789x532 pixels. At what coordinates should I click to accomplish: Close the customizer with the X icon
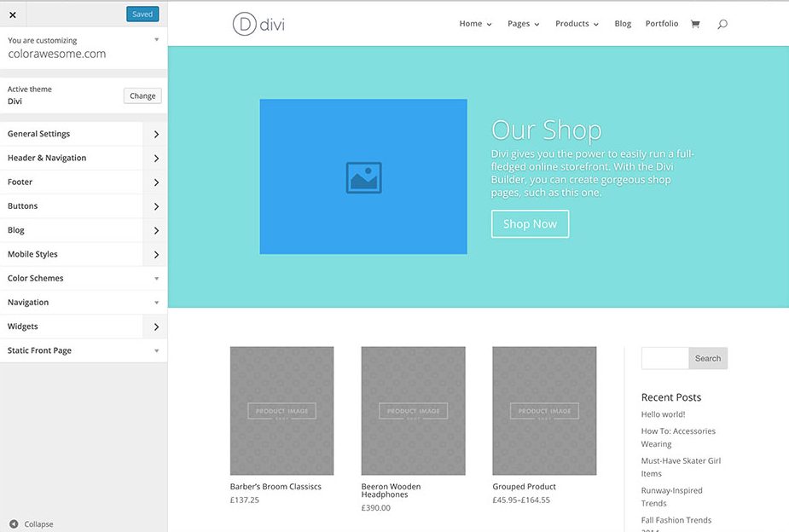[13, 14]
